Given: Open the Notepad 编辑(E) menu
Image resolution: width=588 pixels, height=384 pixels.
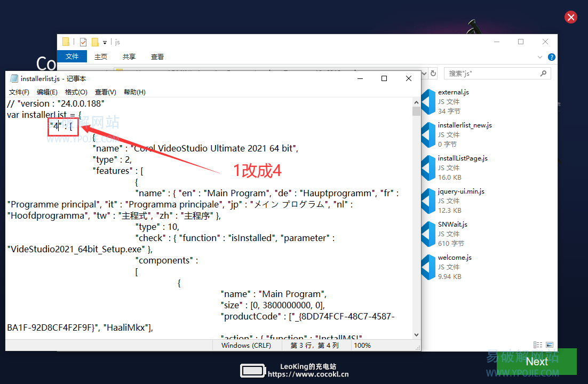Looking at the screenshot, I should tap(47, 92).
